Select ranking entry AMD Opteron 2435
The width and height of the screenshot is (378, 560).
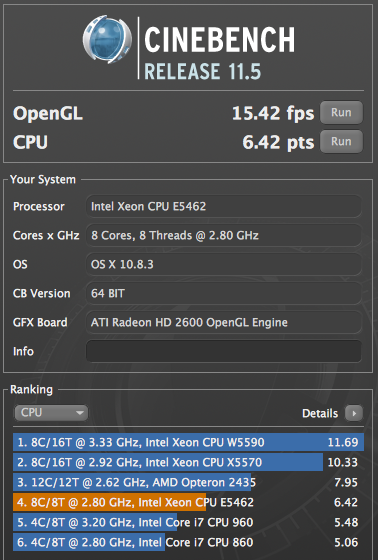click(x=189, y=482)
